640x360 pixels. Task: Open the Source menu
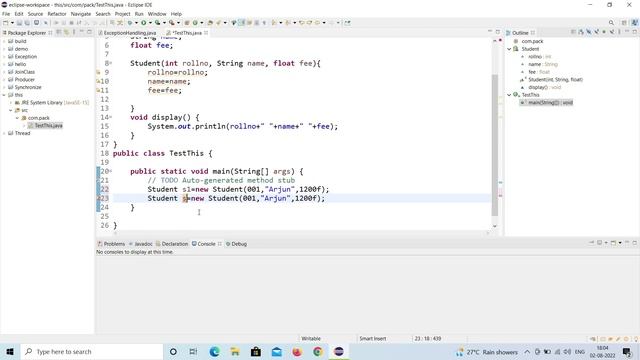click(x=35, y=14)
